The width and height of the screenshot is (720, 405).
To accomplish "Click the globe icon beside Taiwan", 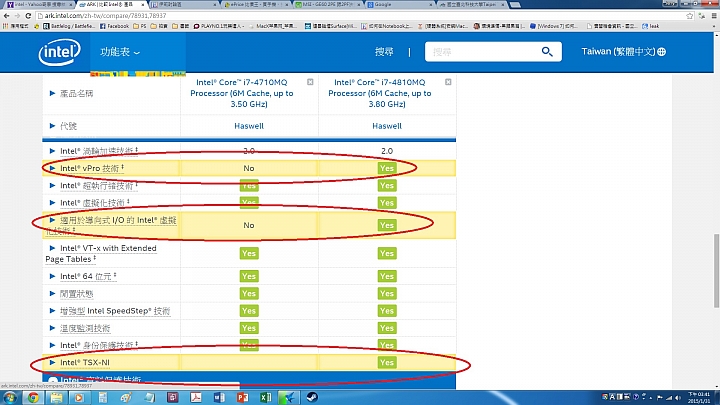I will 662,52.
